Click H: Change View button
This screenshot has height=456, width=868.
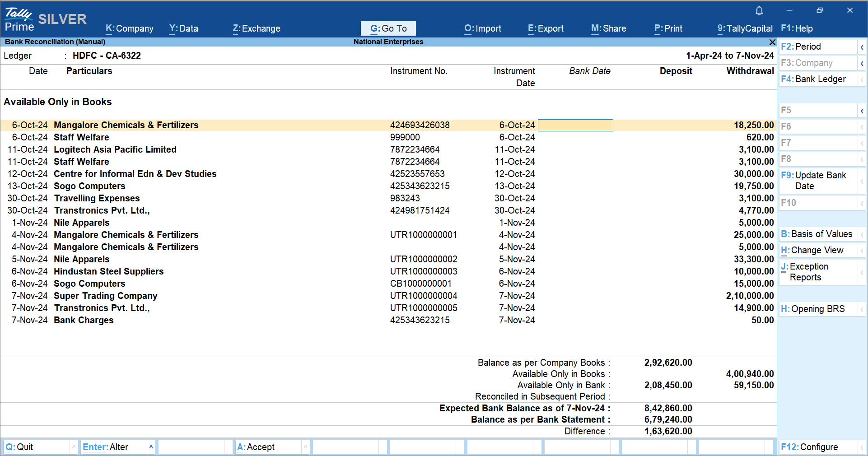[818, 250]
